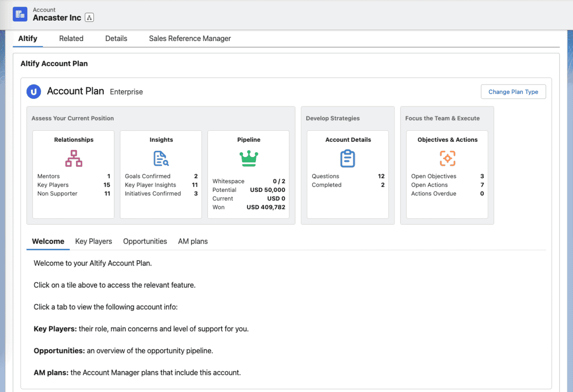This screenshot has width=573, height=392.
Task: Click the Whitespace 0 / 2 row
Action: pos(249,181)
